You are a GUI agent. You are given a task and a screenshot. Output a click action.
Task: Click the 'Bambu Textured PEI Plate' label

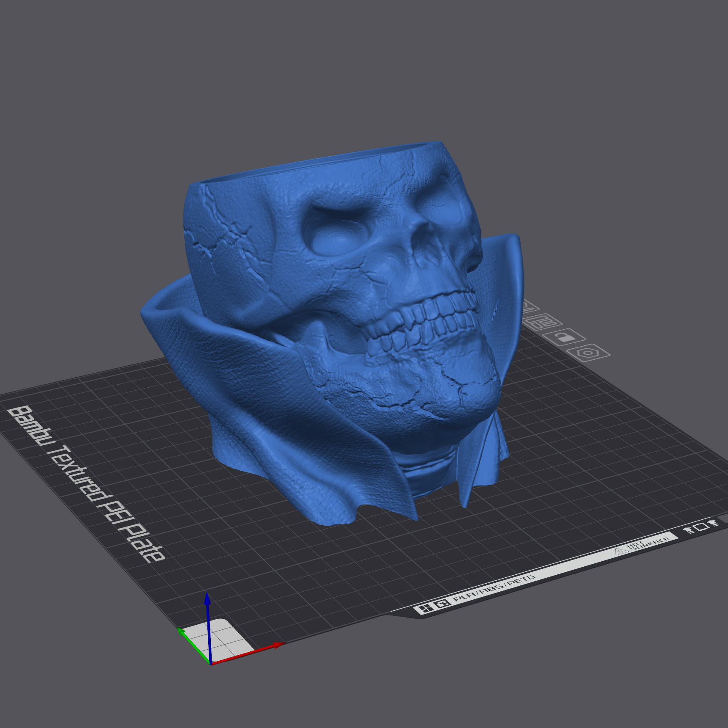[86, 484]
